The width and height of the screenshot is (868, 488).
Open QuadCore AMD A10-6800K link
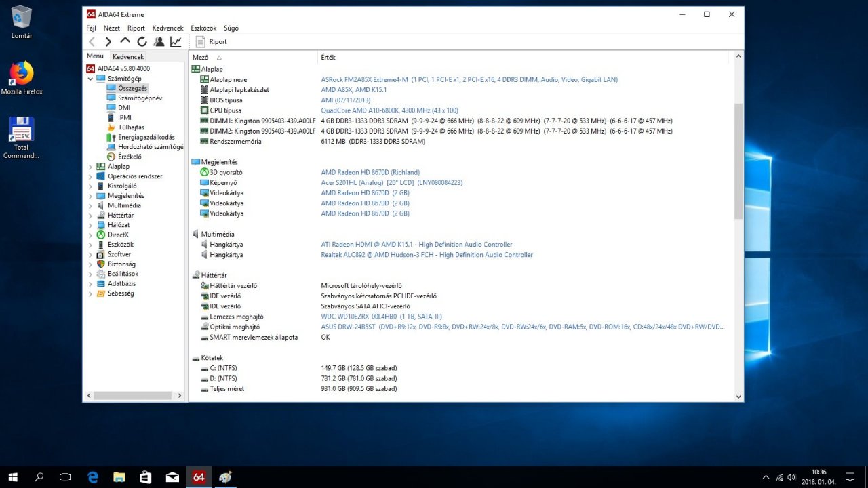pos(389,110)
